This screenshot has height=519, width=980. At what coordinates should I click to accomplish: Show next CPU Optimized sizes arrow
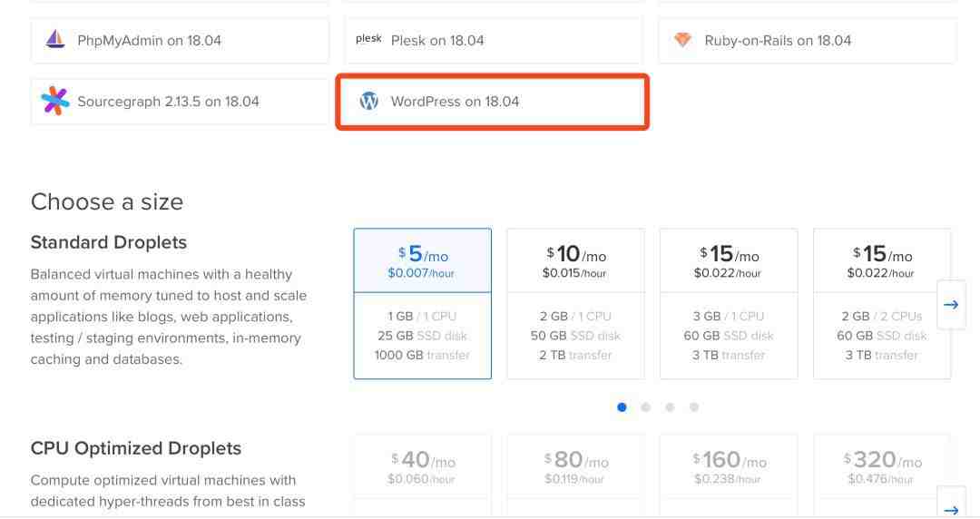tap(950, 508)
